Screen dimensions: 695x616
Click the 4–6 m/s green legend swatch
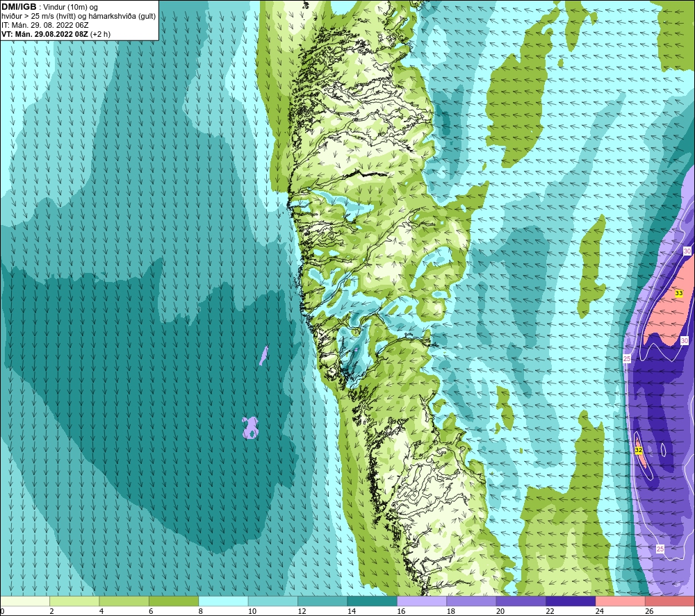124,601
